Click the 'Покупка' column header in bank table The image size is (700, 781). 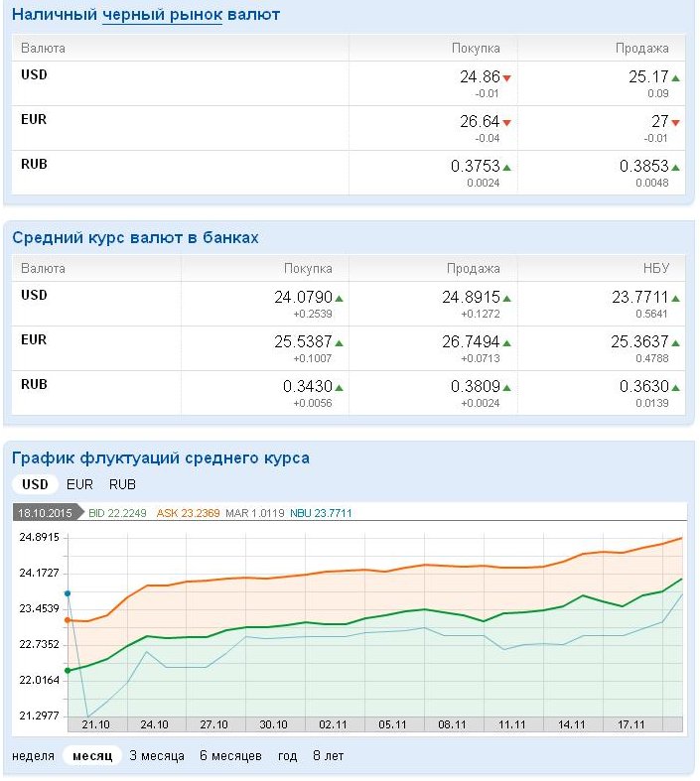pyautogui.click(x=308, y=268)
